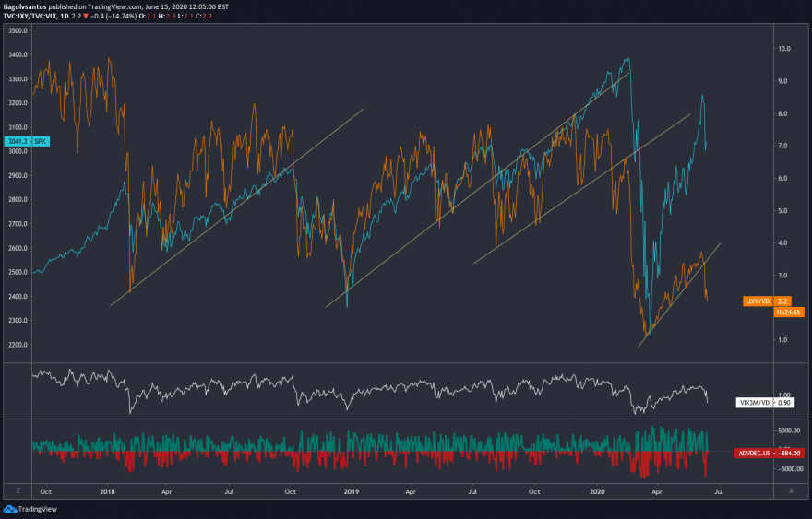
Task: Click the TVC:JXY/TVC:VIX symbol title
Action: 30,16
